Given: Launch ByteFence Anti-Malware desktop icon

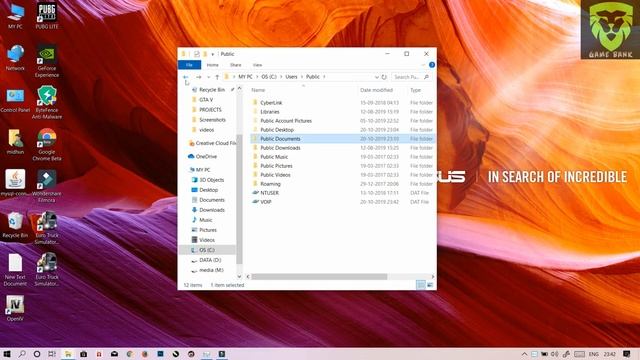Looking at the screenshot, I should click(47, 102).
